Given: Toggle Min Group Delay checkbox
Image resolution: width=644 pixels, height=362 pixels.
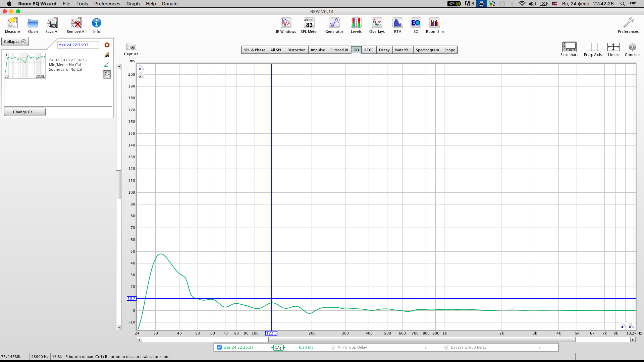Looking at the screenshot, I should pos(333,347).
